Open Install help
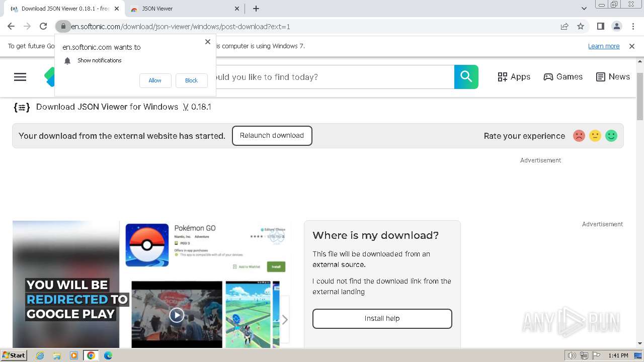This screenshot has width=644, height=362. point(382,319)
